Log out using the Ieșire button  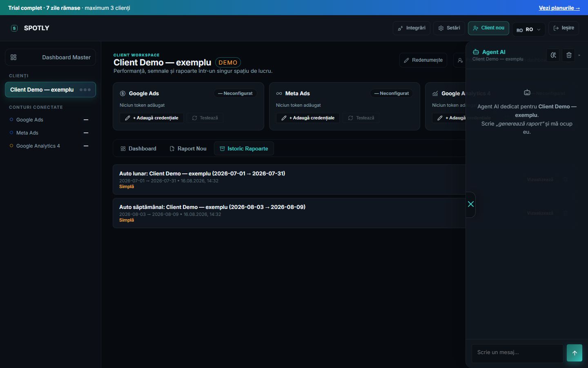563,28
